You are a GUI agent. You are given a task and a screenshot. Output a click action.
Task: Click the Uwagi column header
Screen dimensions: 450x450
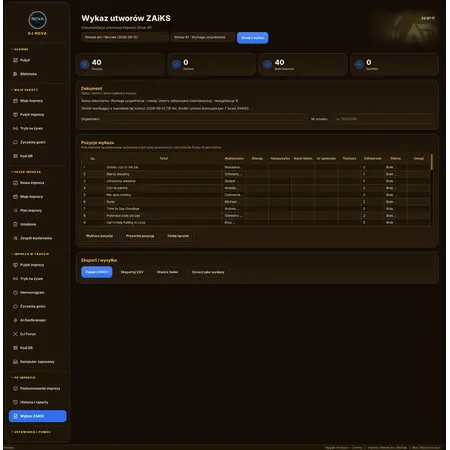(419, 159)
